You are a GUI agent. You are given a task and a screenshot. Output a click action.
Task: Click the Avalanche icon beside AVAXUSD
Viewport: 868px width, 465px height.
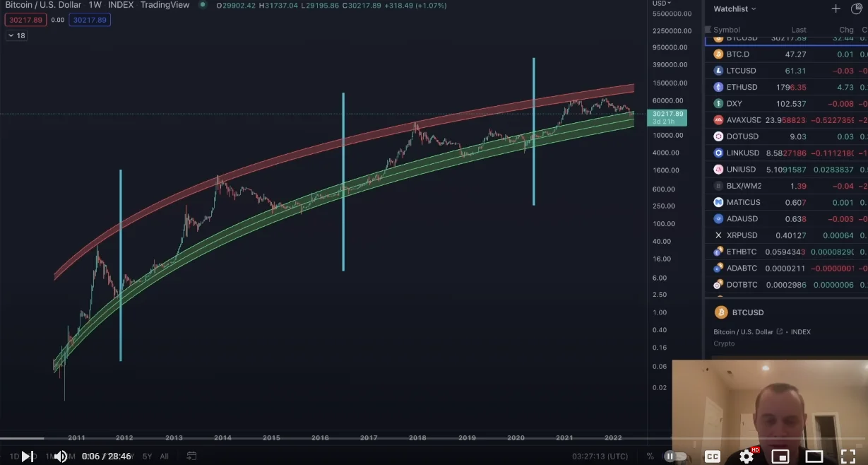tap(719, 120)
